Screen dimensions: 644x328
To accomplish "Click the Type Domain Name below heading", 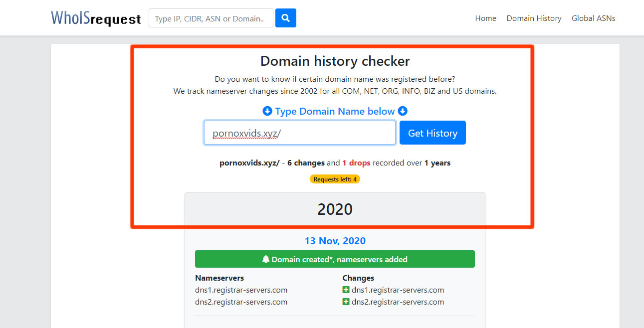I will (335, 111).
